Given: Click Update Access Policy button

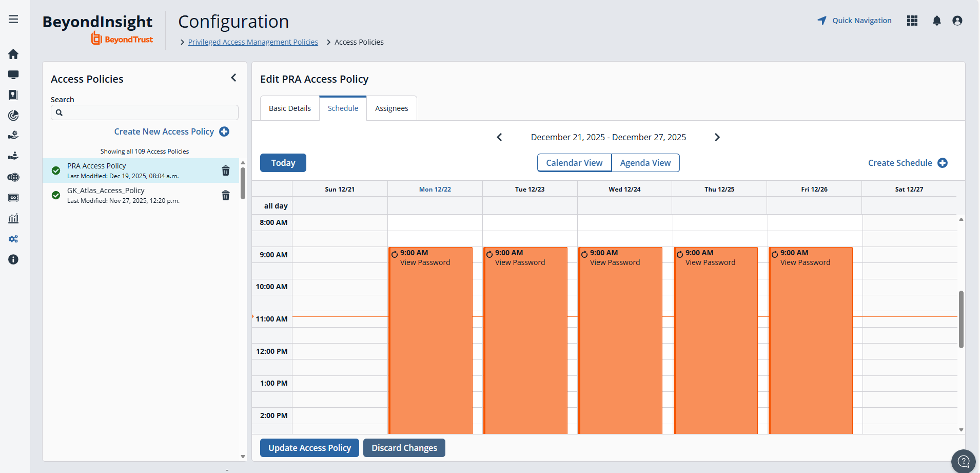Looking at the screenshot, I should [309, 448].
